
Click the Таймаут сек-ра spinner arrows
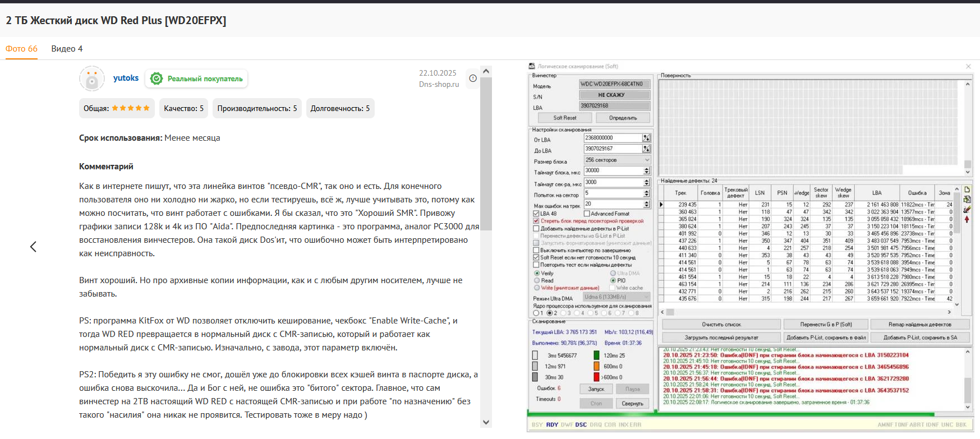(x=647, y=182)
